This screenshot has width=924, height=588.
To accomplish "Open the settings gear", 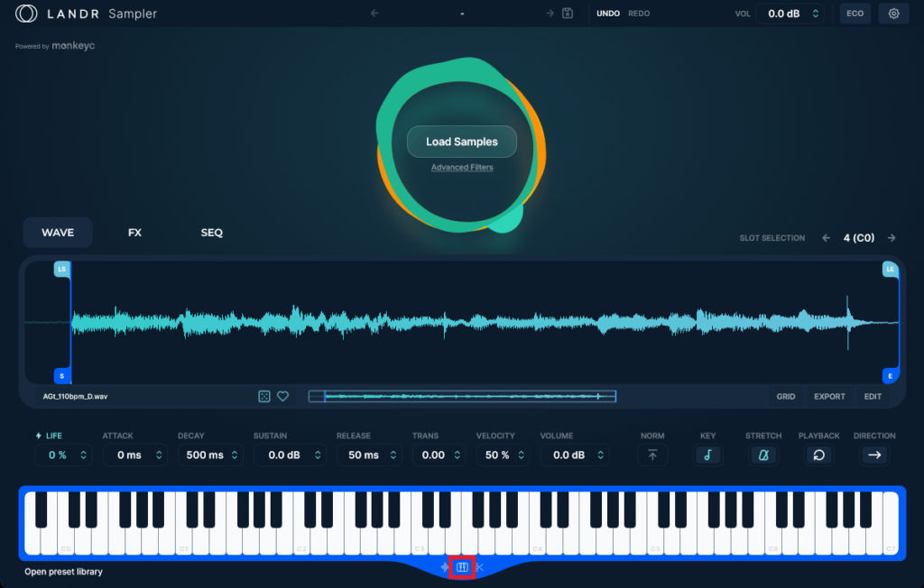I will pyautogui.click(x=893, y=14).
